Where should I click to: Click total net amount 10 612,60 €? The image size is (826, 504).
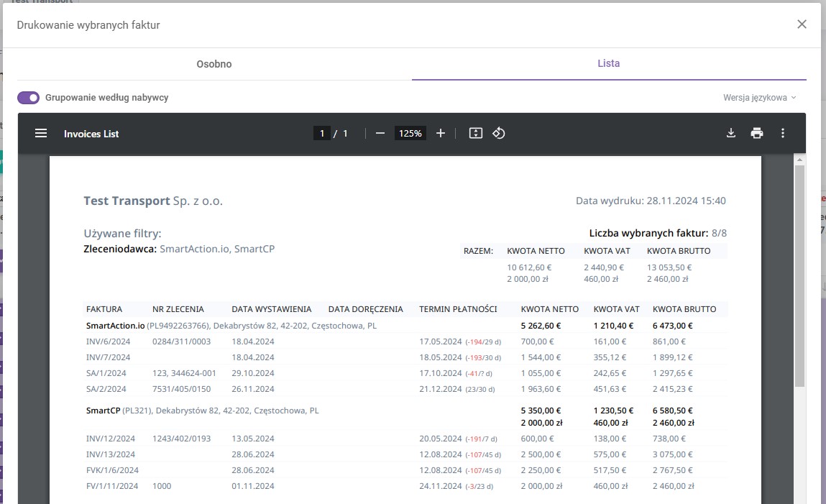[x=529, y=267]
